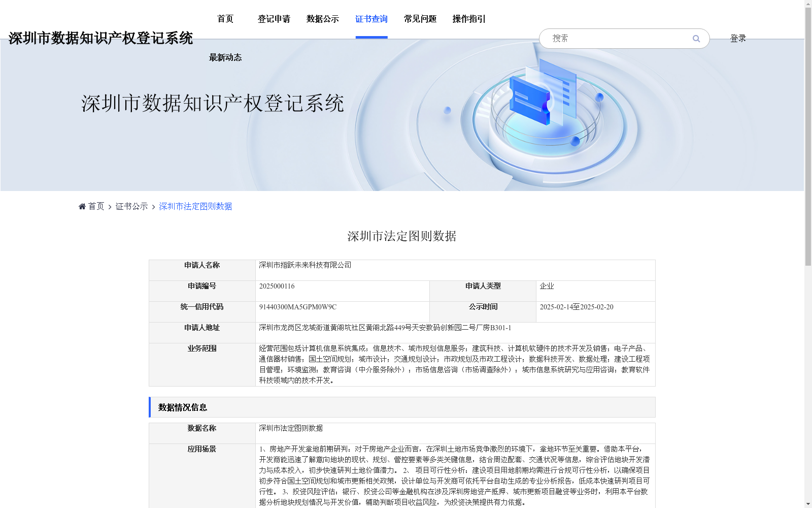
Task: Click the 申请编号 label cell
Action: (x=202, y=291)
